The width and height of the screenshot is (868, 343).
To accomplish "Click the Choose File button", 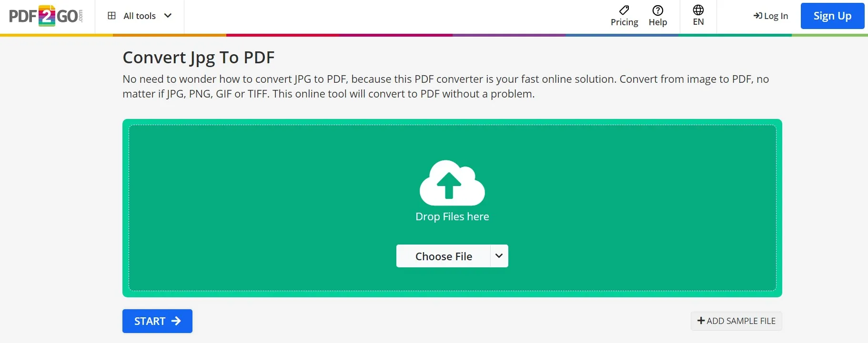I will coord(444,256).
